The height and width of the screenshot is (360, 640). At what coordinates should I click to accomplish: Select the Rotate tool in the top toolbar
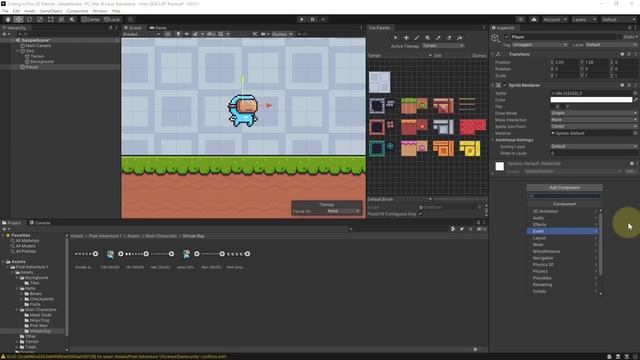pos(29,19)
